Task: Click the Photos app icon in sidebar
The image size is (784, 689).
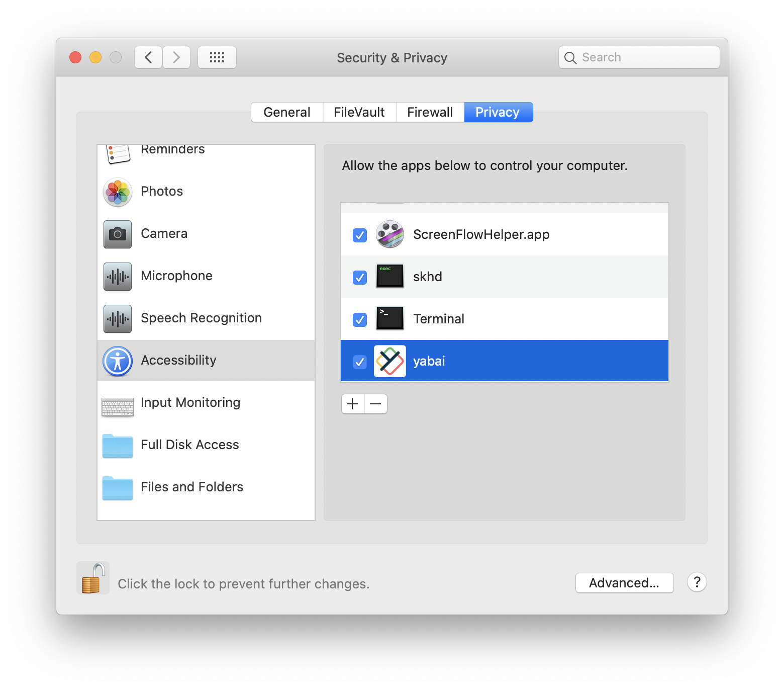Action: coord(118,192)
